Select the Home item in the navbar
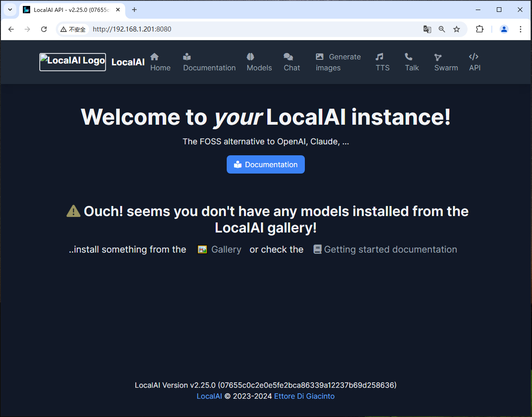Image resolution: width=532 pixels, height=417 pixels. point(160,62)
